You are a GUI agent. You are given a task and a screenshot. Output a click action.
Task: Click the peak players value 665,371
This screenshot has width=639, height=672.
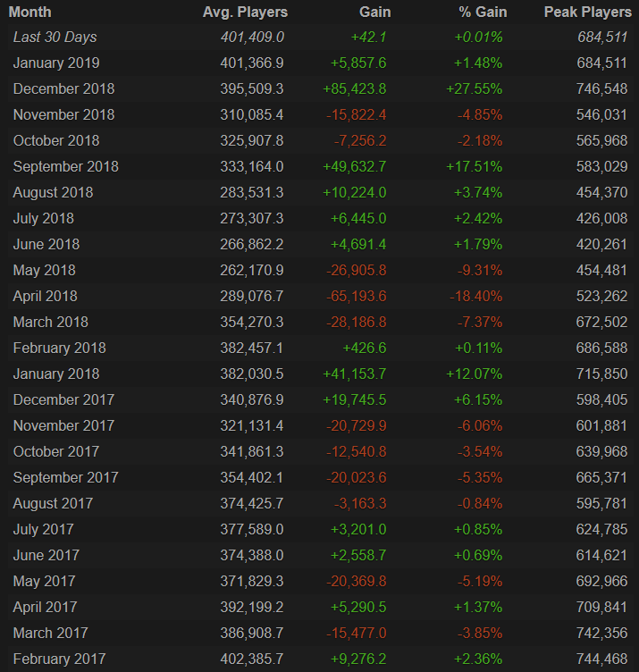coord(601,477)
